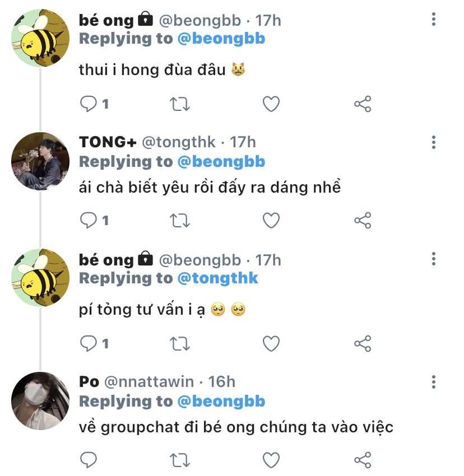The width and height of the screenshot is (464, 476).
Task: Reply to TONG+'s tweet
Action: coord(89,221)
